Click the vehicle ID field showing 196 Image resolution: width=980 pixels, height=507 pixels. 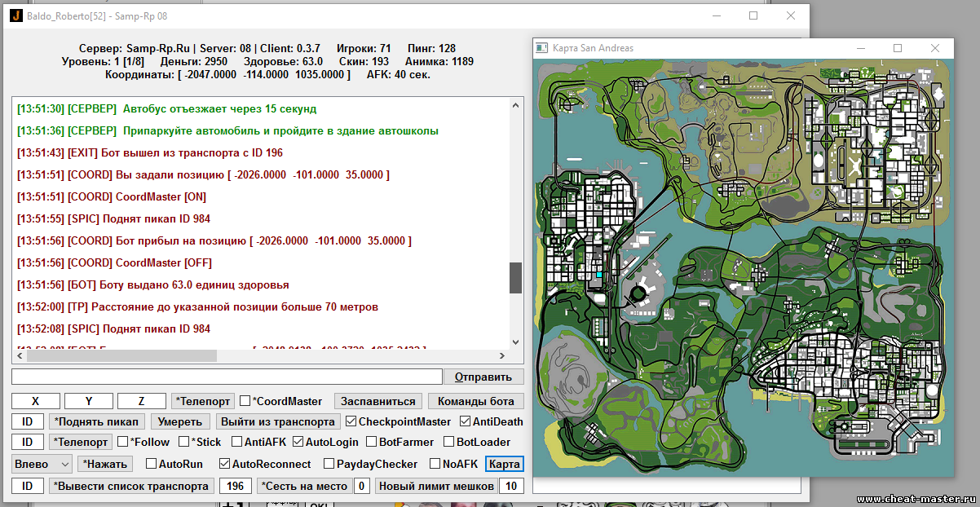pyautogui.click(x=235, y=486)
